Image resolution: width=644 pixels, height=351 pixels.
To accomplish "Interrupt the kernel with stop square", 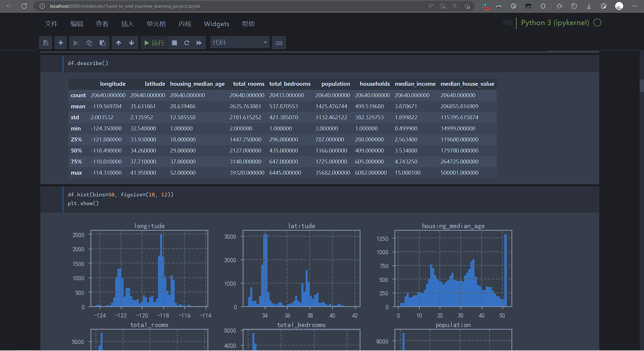I will pos(174,43).
